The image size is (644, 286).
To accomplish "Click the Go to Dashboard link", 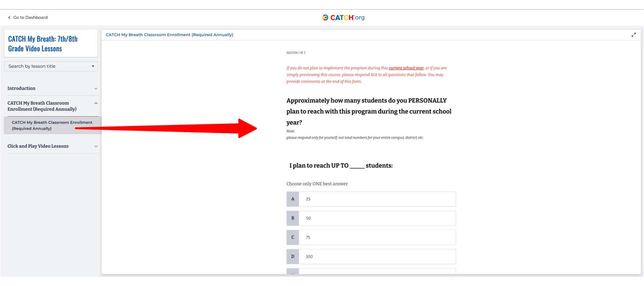I will point(30,17).
